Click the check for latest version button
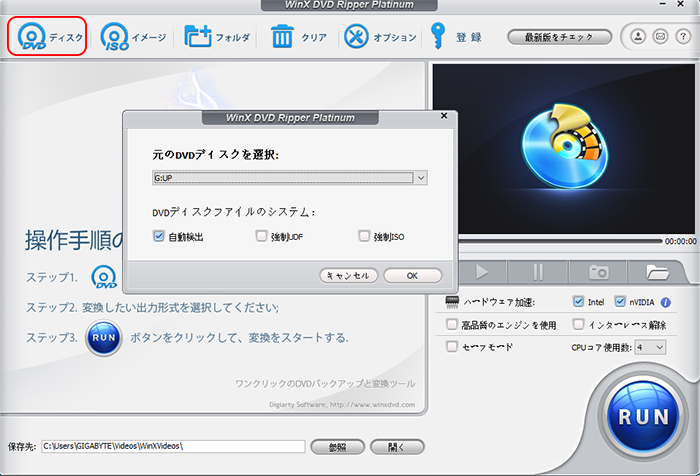Viewport: 700px width, 476px height. 559,37
